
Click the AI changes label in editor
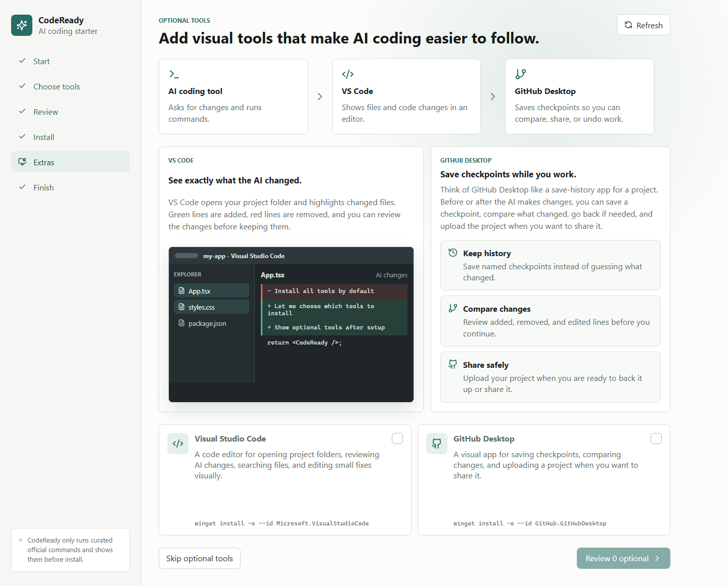tap(391, 275)
